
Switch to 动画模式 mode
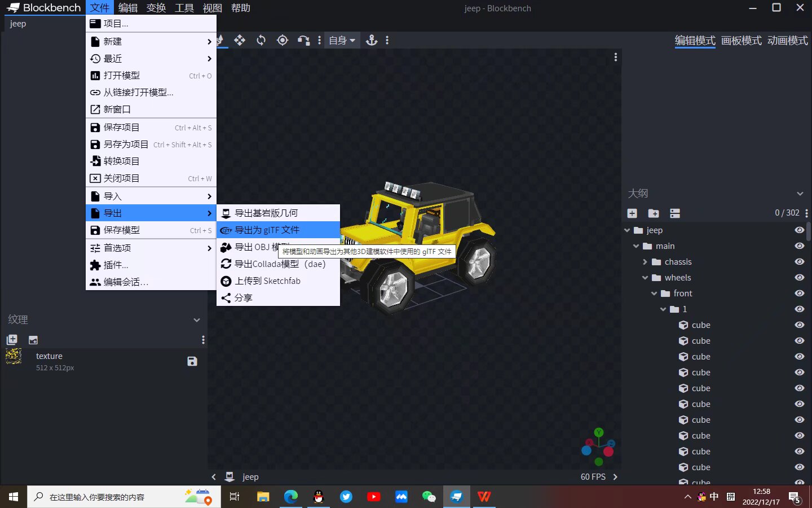pyautogui.click(x=787, y=41)
